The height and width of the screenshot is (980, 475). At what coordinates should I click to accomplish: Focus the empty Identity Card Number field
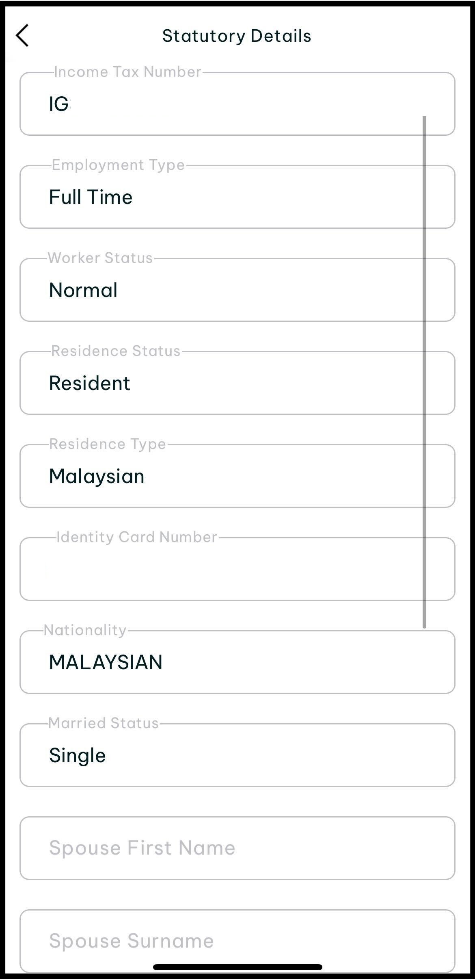click(237, 569)
